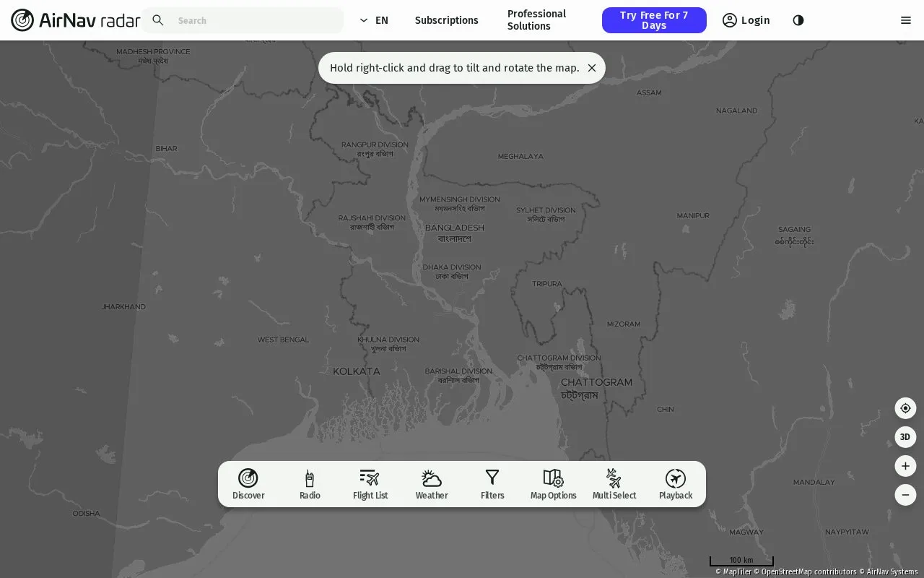Viewport: 924px width, 578px height.
Task: Toggle the 3D map view
Action: coord(905,437)
